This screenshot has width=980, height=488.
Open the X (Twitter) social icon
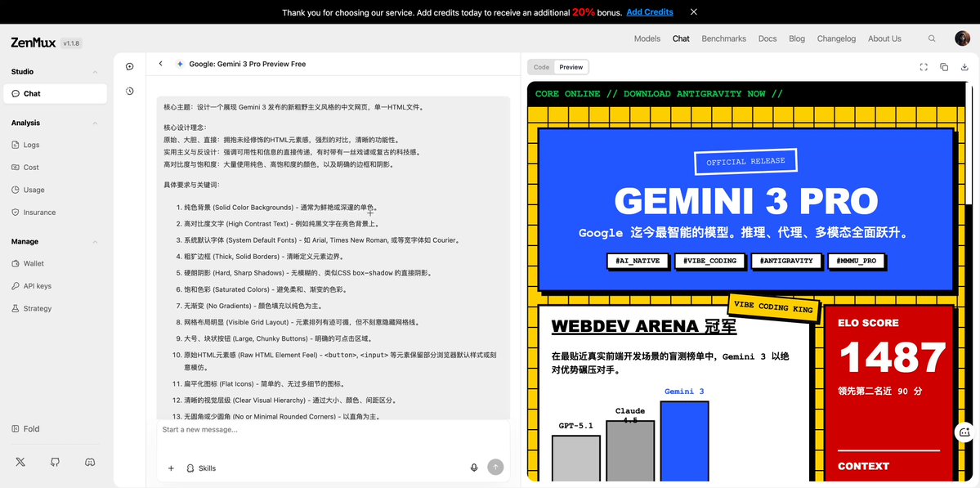pyautogui.click(x=20, y=463)
